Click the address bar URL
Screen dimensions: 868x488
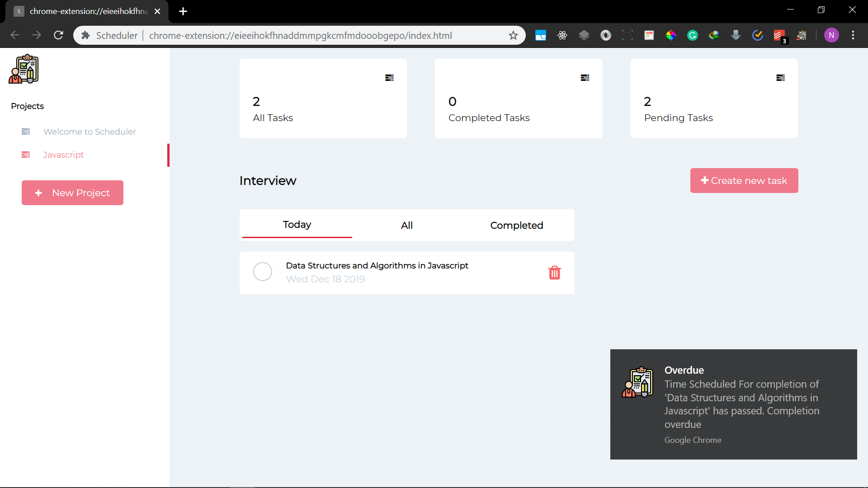300,35
